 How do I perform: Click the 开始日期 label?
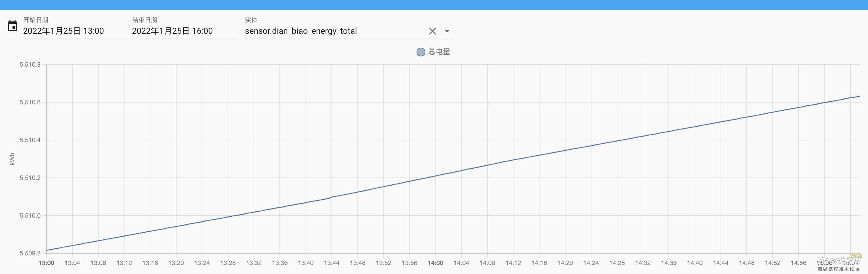36,20
